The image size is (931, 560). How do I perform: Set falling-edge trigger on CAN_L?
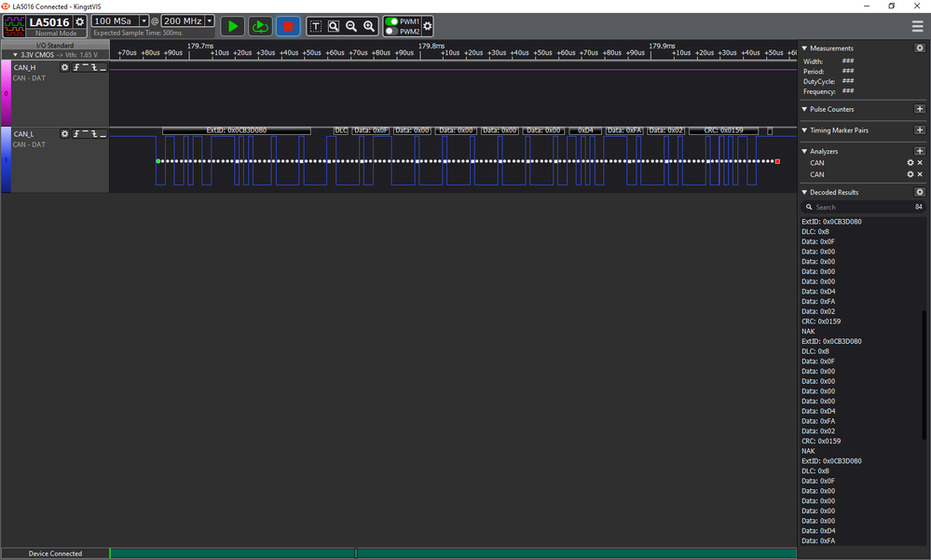pos(94,133)
